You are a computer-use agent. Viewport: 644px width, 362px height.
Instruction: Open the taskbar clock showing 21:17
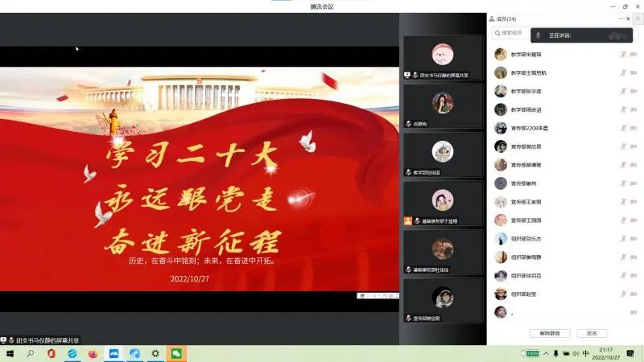click(605, 353)
